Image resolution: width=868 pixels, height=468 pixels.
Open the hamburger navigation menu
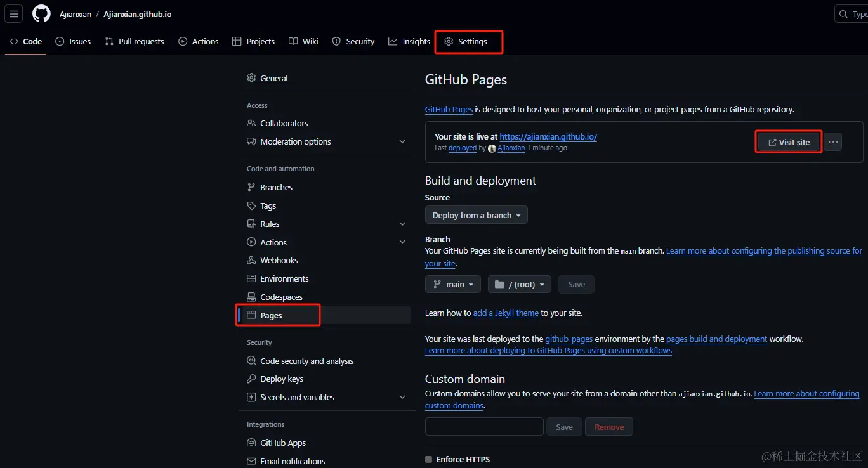[14, 14]
